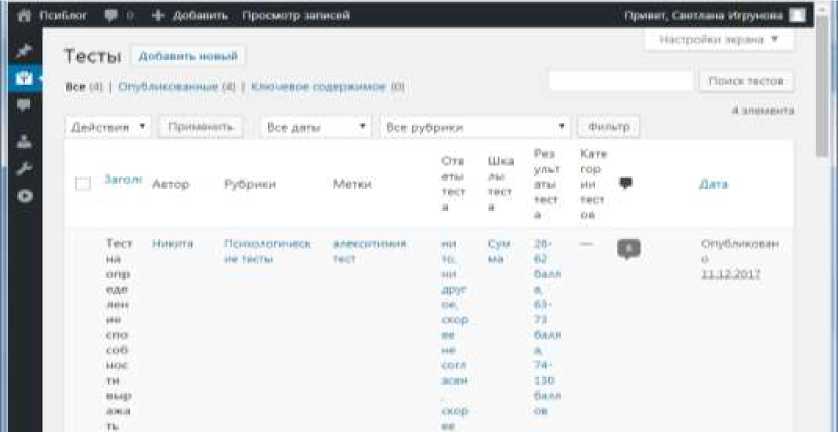This screenshot has width=838, height=432.
Task: Open the Действия bulk actions dropdown
Action: 108,127
